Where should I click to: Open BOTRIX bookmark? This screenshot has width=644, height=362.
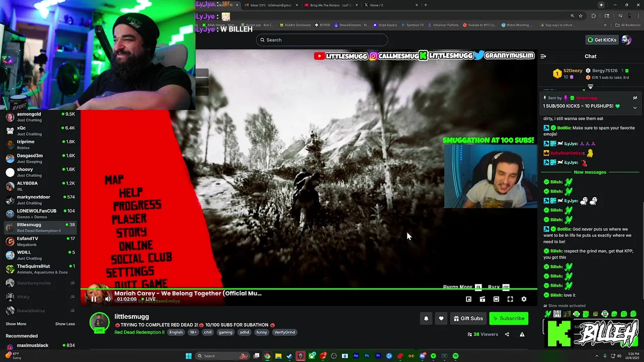pos(324,25)
